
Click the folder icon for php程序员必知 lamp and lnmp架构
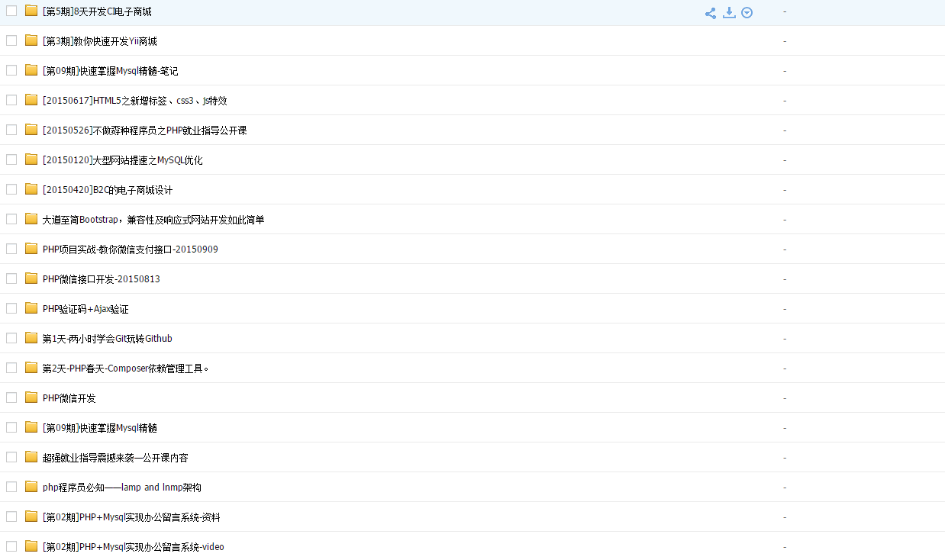31,487
